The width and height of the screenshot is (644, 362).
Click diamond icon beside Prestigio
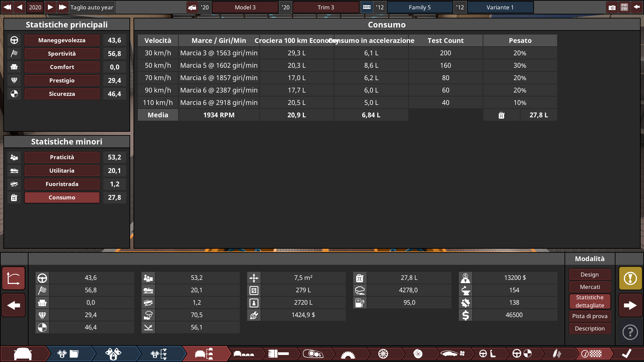pos(14,80)
